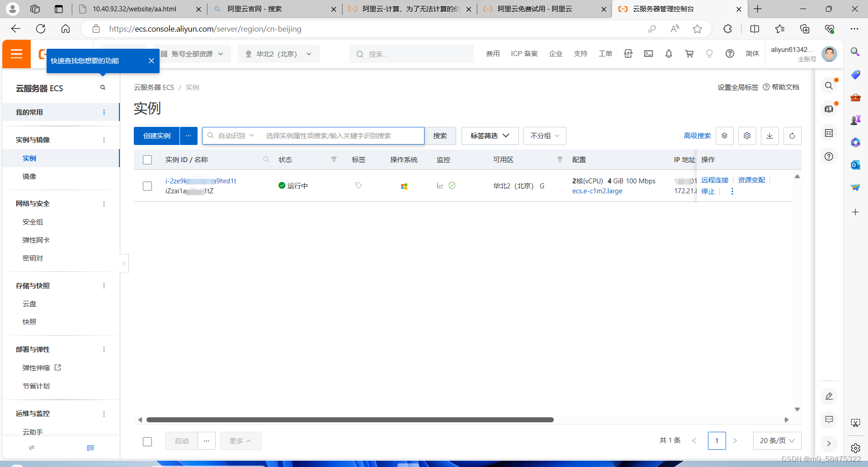Screen dimensions: 868x467
Task: Open column settings gear icon above the table
Action: [747, 135]
